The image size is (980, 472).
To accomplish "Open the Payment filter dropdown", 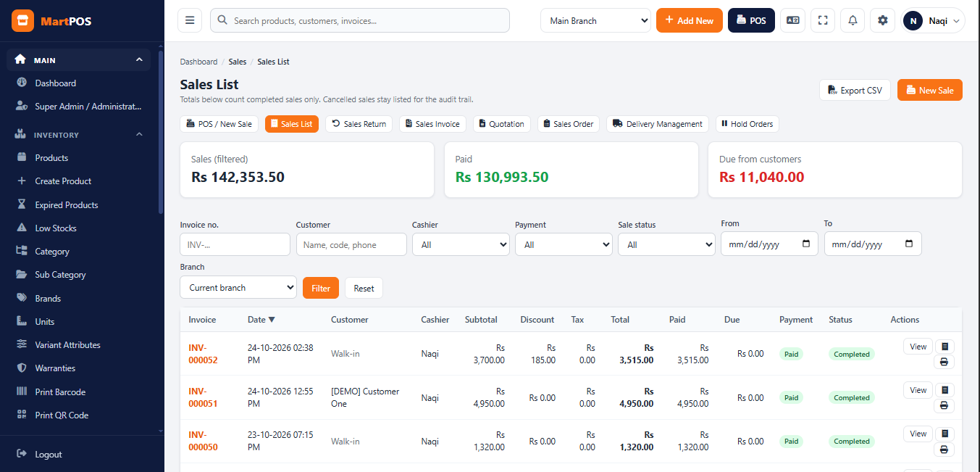I will click(x=564, y=244).
